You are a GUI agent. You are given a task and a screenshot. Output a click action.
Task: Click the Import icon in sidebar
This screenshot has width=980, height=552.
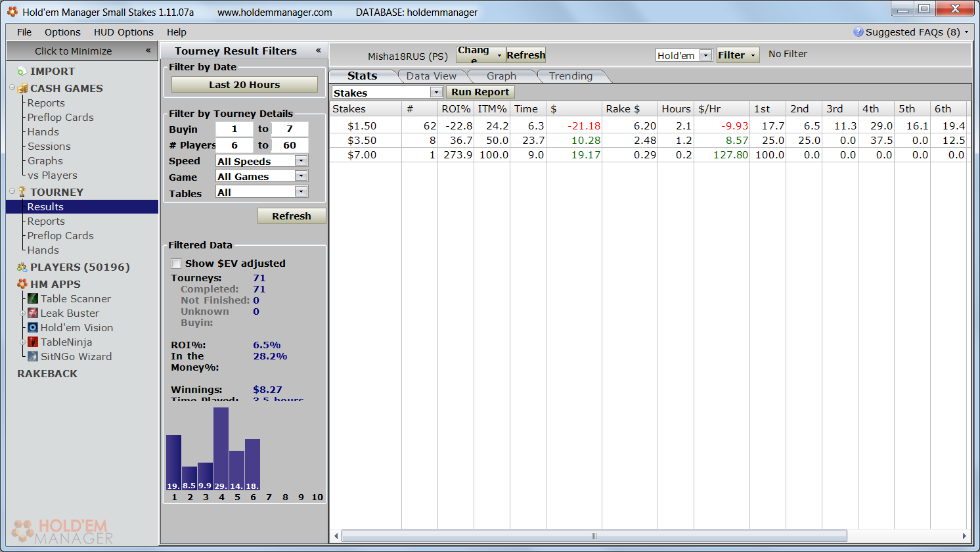(22, 71)
